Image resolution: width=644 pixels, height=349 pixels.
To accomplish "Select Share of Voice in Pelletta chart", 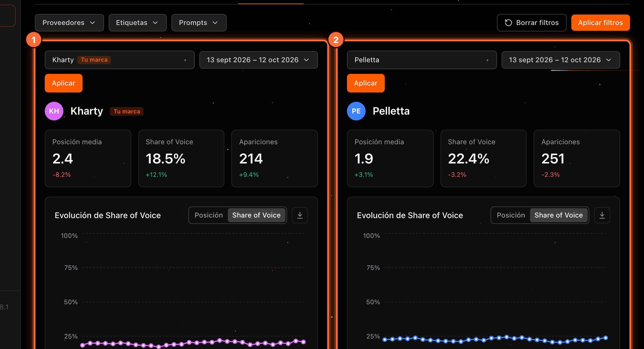I will coord(559,215).
